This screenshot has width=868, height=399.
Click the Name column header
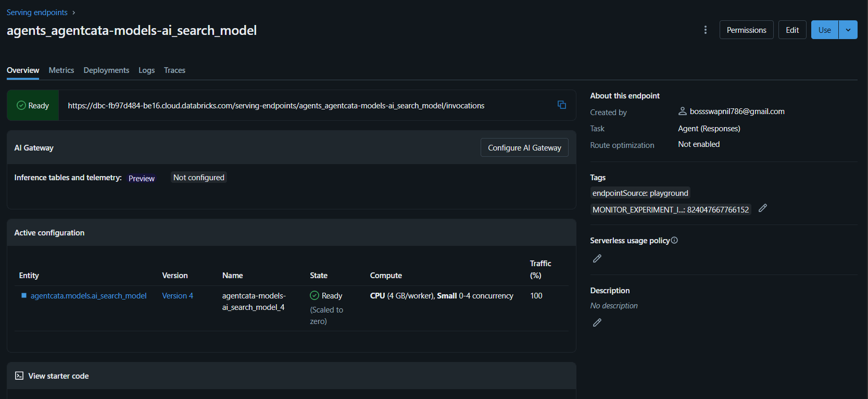[x=233, y=275]
